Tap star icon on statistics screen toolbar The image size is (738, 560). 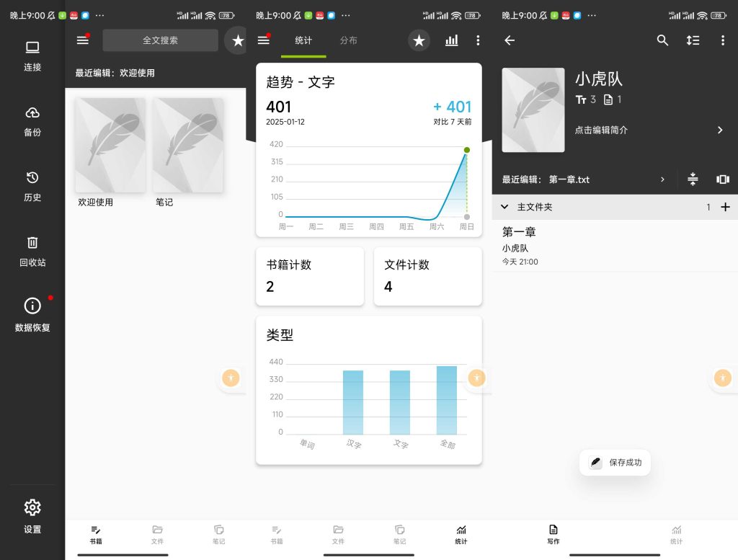click(419, 40)
